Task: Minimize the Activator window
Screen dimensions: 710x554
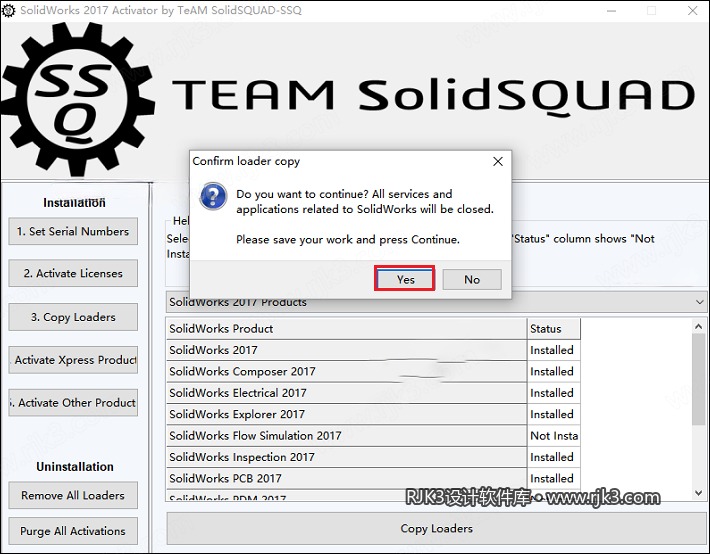Action: 611,10
